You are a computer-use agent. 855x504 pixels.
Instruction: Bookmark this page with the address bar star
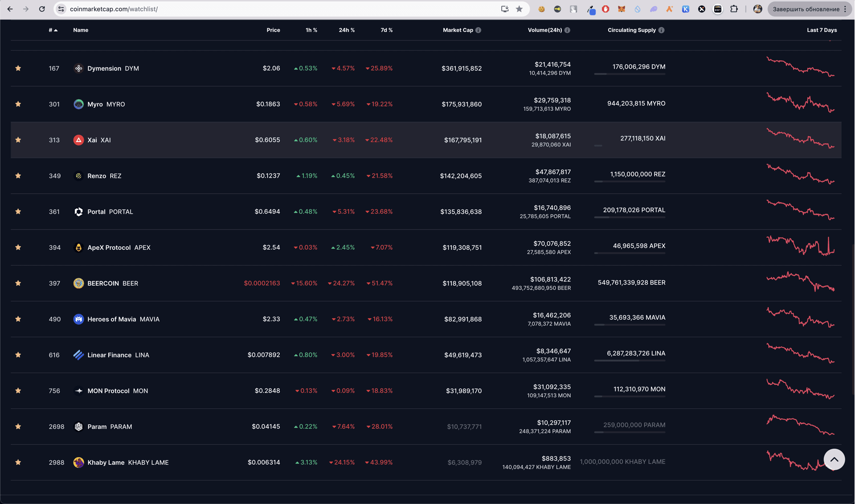(x=519, y=9)
